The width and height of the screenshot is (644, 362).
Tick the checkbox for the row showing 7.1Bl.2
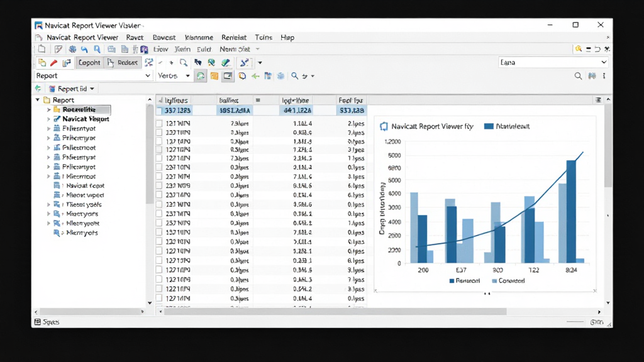point(159,233)
